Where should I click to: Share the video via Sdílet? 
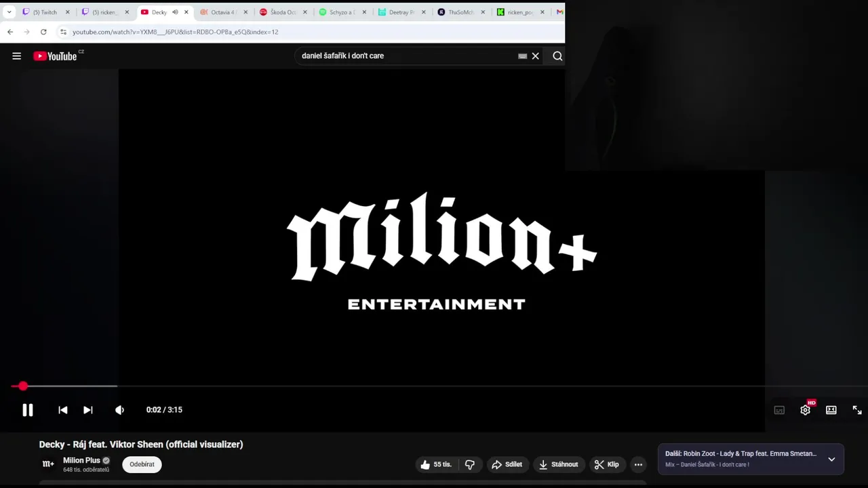(x=507, y=464)
